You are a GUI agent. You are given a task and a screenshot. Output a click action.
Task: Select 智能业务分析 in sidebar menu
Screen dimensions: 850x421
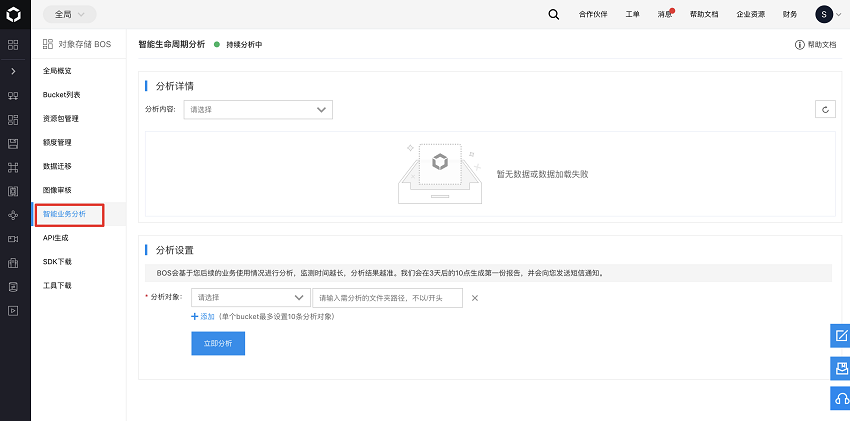(64, 214)
